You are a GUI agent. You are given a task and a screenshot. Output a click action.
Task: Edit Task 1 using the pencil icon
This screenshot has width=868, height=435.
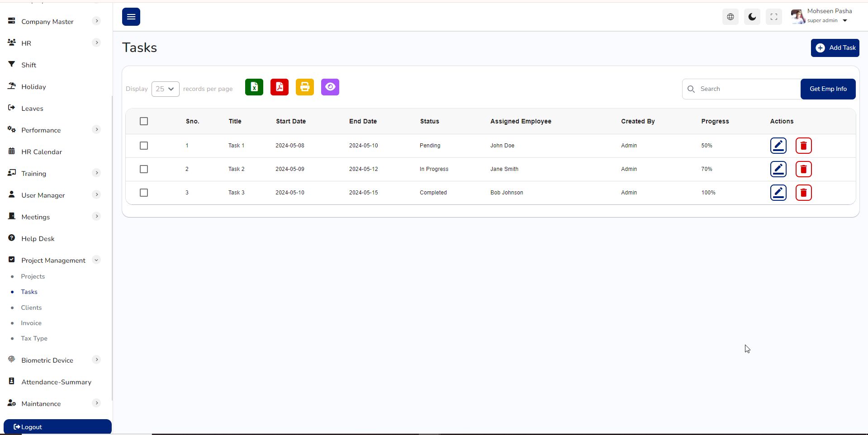[778, 146]
